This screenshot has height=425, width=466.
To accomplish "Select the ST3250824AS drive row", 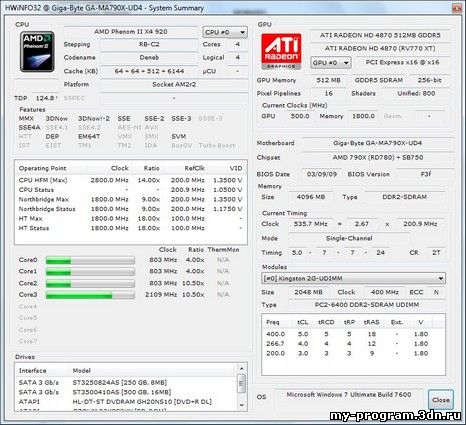I will click(x=126, y=382).
